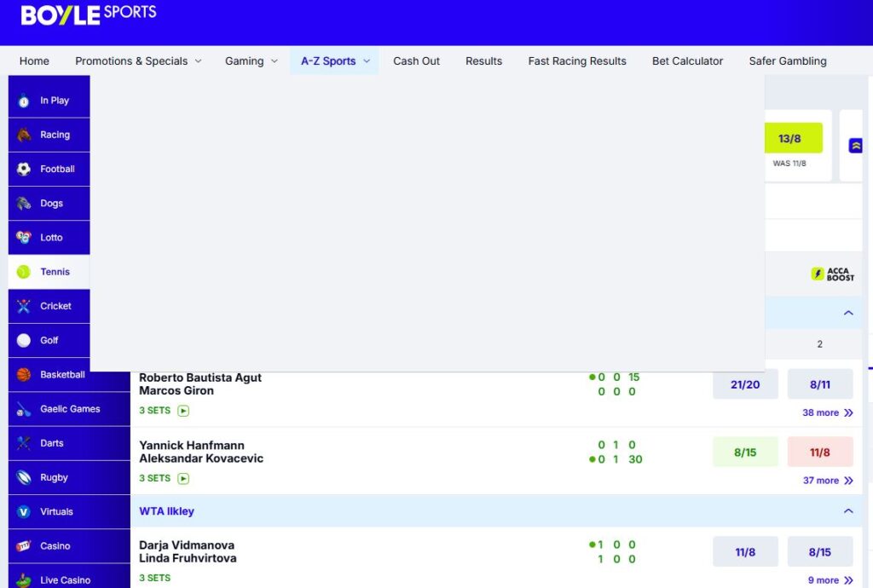Viewport: 873px width, 588px height.
Task: Select 8/11 odds for Marcos Giron
Action: point(820,384)
